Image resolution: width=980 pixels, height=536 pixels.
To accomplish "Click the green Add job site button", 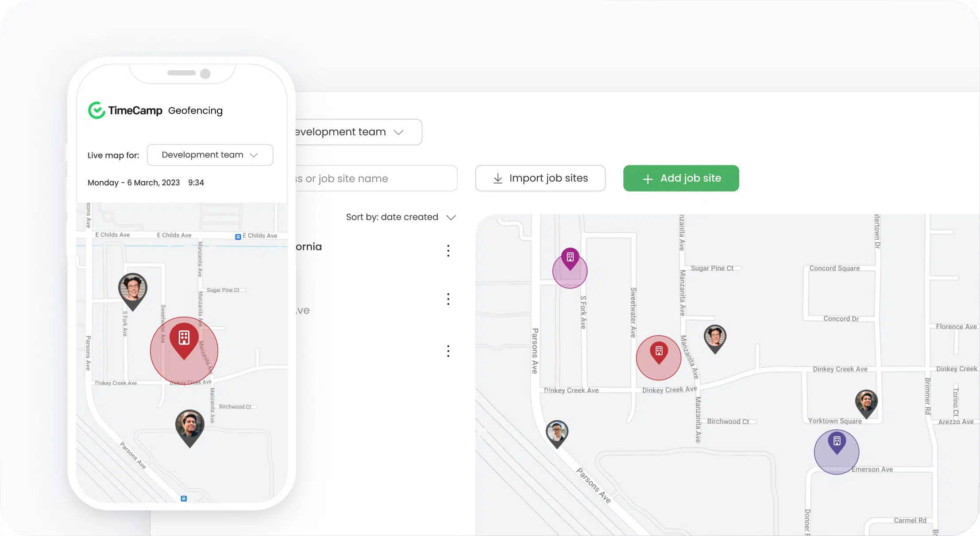I will [681, 178].
